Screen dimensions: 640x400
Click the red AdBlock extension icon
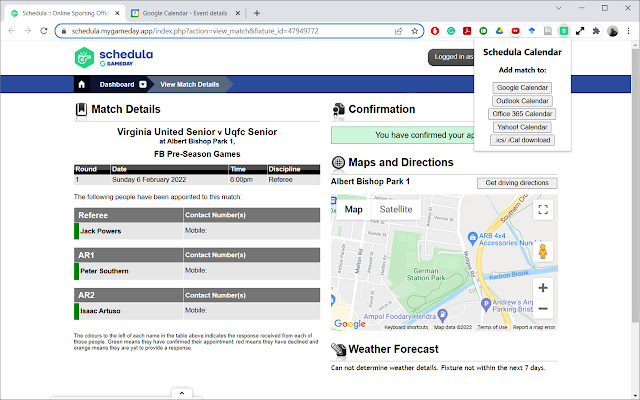coord(435,31)
